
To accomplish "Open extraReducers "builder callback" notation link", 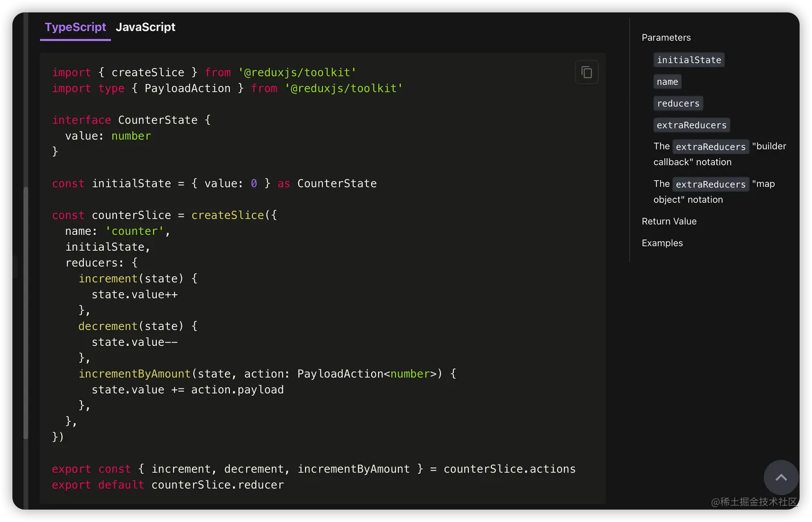I will [x=720, y=154].
